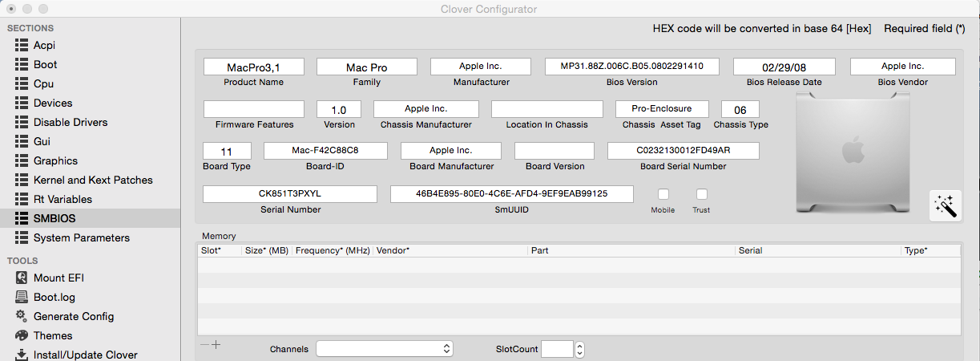Click the Board Type field 11

227,151
